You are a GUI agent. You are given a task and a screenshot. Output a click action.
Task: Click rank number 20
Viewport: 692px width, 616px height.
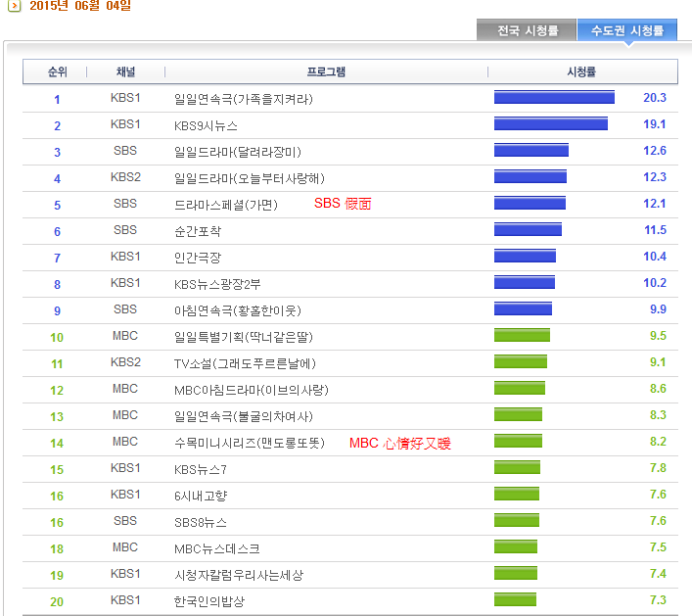pyautogui.click(x=57, y=602)
